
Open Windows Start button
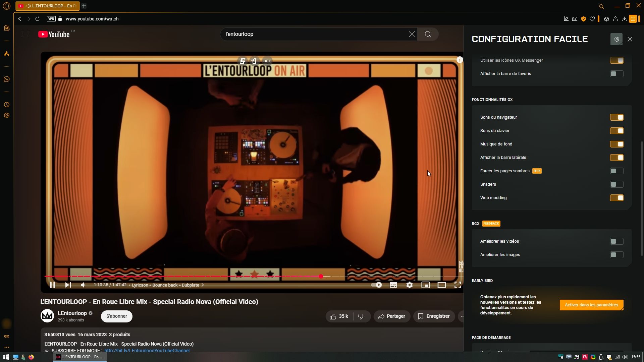(x=6, y=357)
